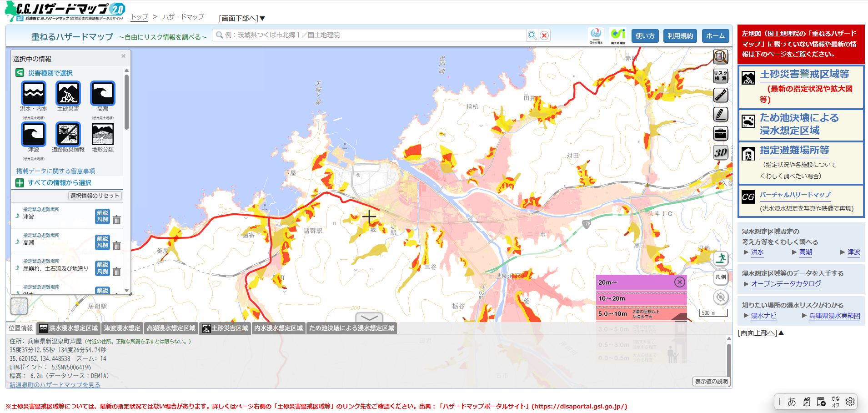The width and height of the screenshot is (868, 413).
Task: Click the 選択情報のリセット button
Action: [95, 196]
